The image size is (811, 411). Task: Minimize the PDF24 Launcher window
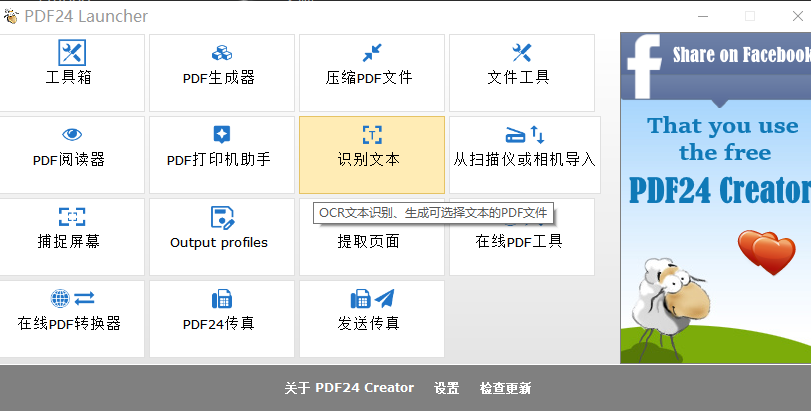(x=703, y=17)
